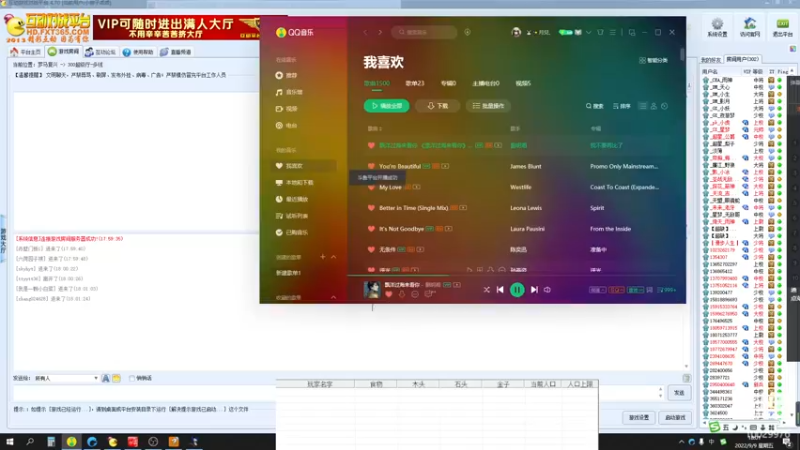Go to previous track in QQ Music
The image size is (800, 450).
pos(500,290)
